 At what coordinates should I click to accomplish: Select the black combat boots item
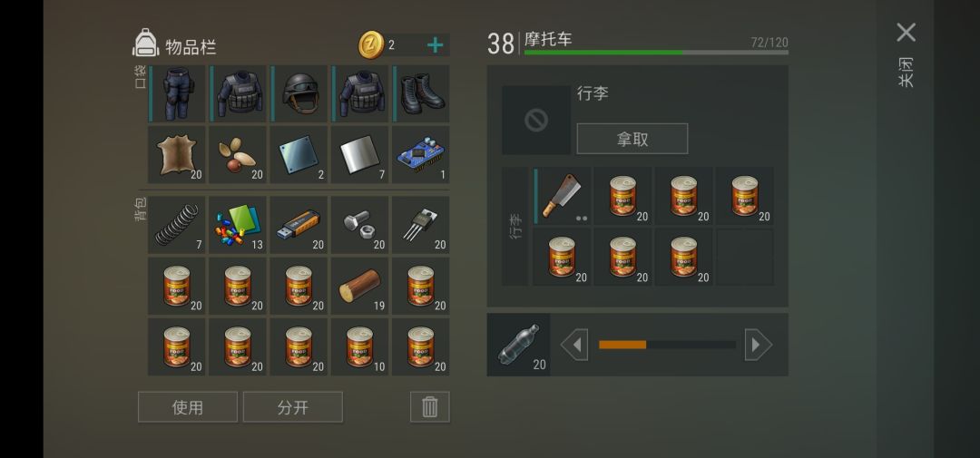click(x=421, y=93)
